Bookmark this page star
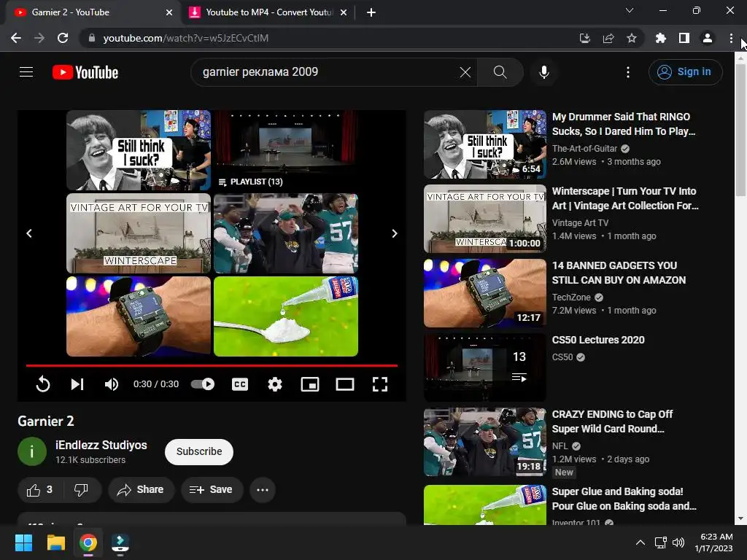747x560 pixels. click(x=632, y=38)
